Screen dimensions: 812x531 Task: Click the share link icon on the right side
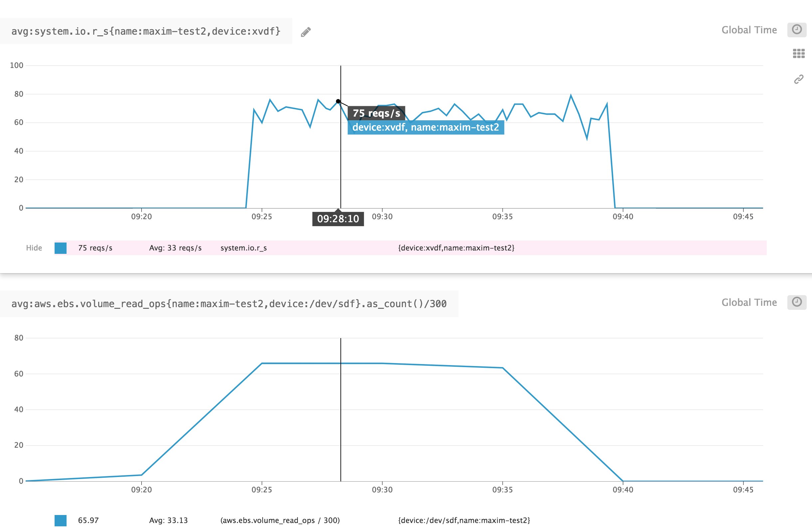pos(798,79)
